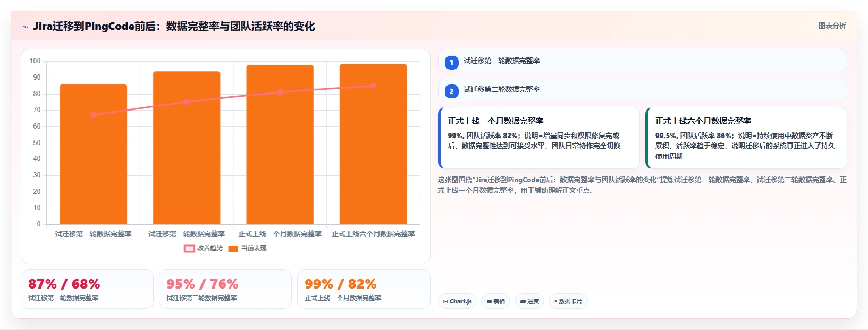
Task: Click the 改善趋势 legend label
Action: pos(210,248)
